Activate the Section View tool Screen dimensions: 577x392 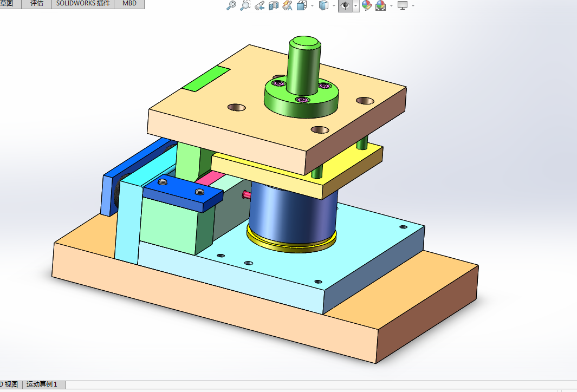pyautogui.click(x=274, y=5)
